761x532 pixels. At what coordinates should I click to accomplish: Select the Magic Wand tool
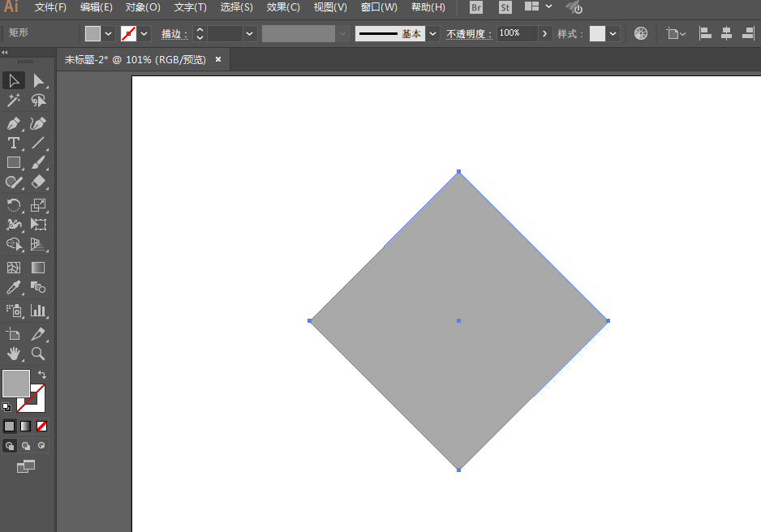point(14,101)
